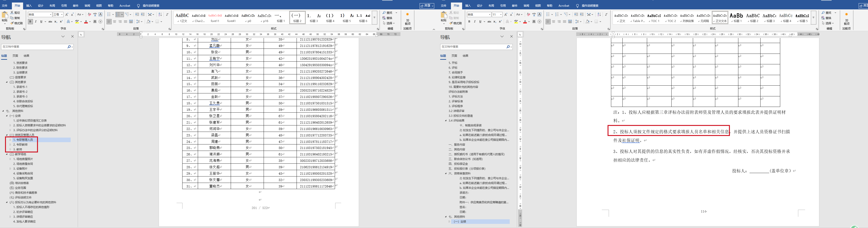868x228 pixels.
Task: Toggle paragraph marks display in right window
Action: [606, 14]
